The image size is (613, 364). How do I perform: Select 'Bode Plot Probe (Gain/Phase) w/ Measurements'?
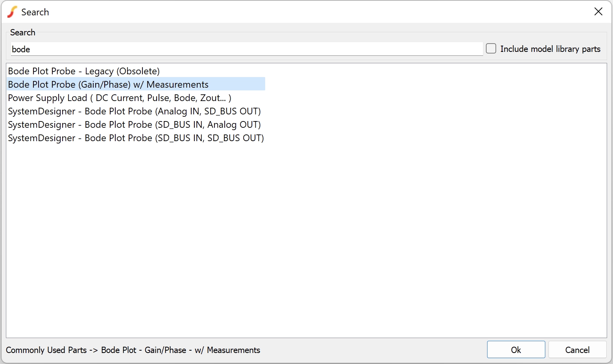coord(136,85)
